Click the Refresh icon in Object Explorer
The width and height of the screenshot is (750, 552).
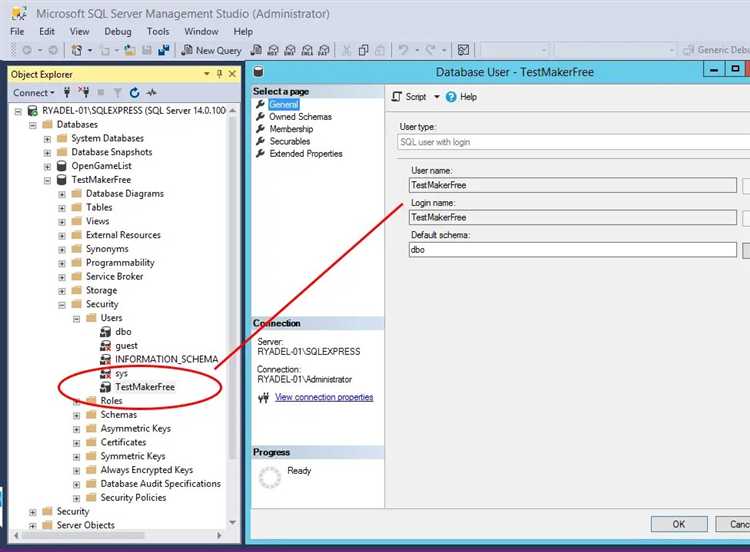[134, 93]
